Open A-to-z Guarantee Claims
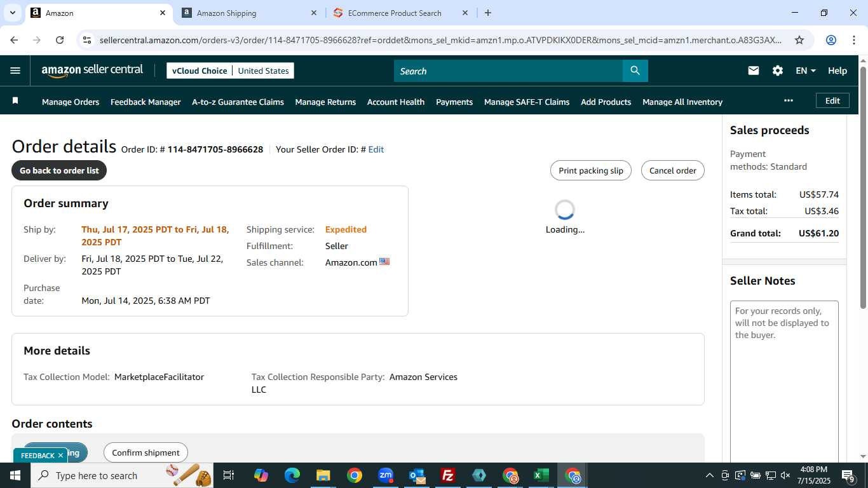This screenshot has height=488, width=868. tap(238, 102)
